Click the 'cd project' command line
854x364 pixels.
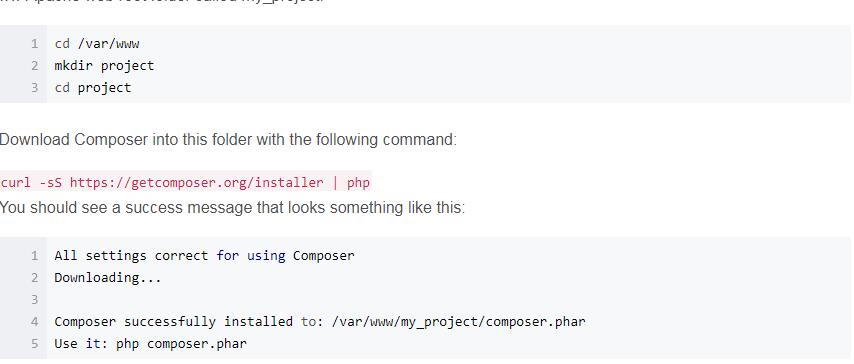[x=93, y=88]
